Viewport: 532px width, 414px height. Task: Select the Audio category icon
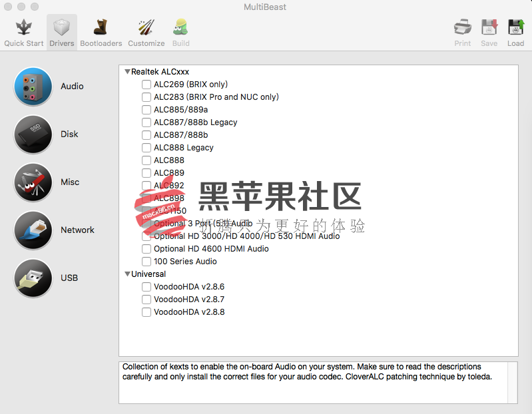[33, 86]
